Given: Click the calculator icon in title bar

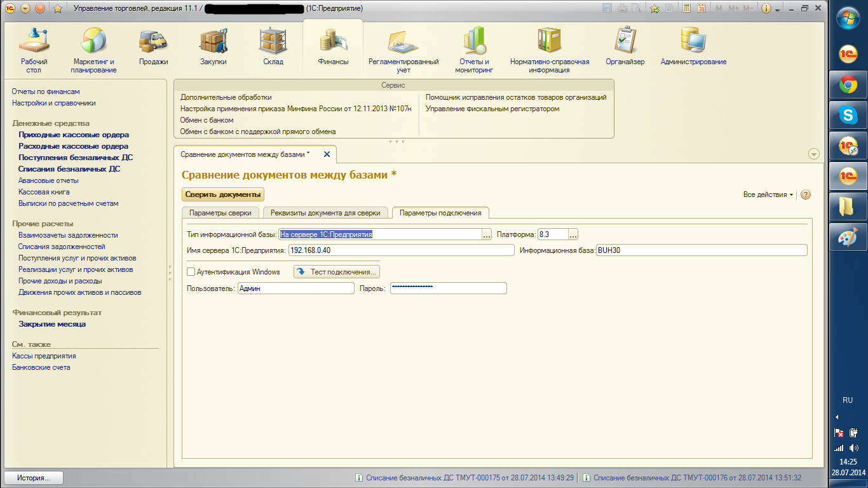Looking at the screenshot, I should 686,9.
